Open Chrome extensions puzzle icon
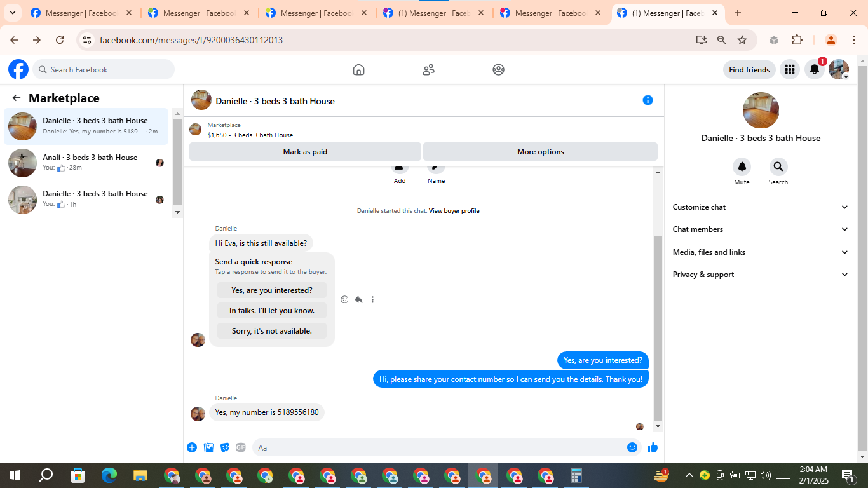The width and height of the screenshot is (868, 488). 797,40
